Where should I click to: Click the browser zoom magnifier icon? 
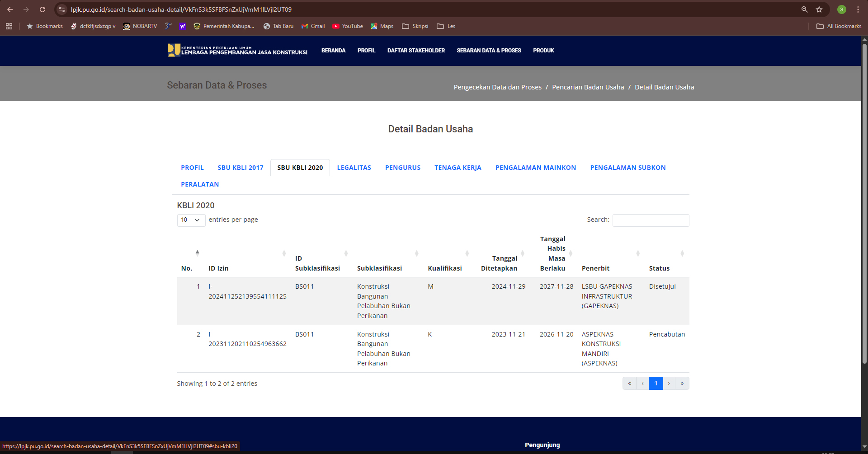point(804,9)
